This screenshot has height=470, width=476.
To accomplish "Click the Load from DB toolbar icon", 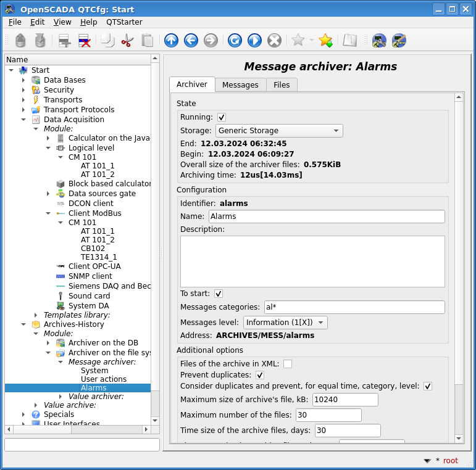I will tap(20, 41).
